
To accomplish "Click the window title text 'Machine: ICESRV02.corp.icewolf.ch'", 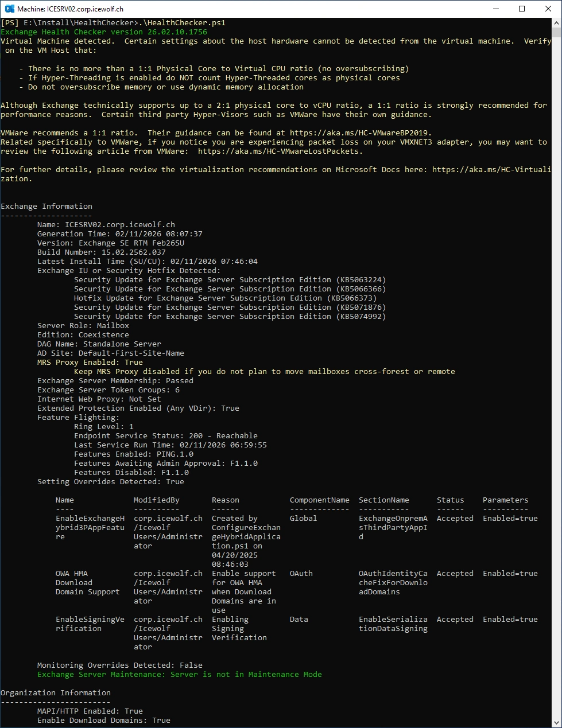I will point(70,9).
